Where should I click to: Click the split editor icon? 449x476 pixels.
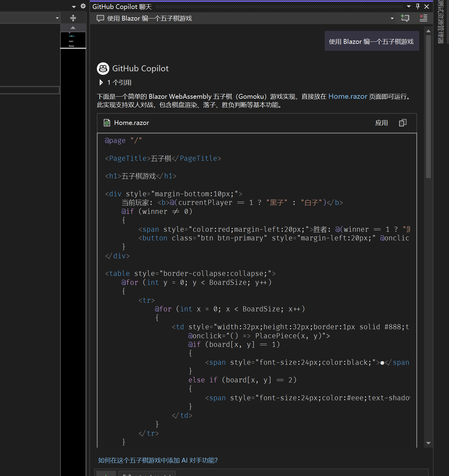[x=73, y=18]
